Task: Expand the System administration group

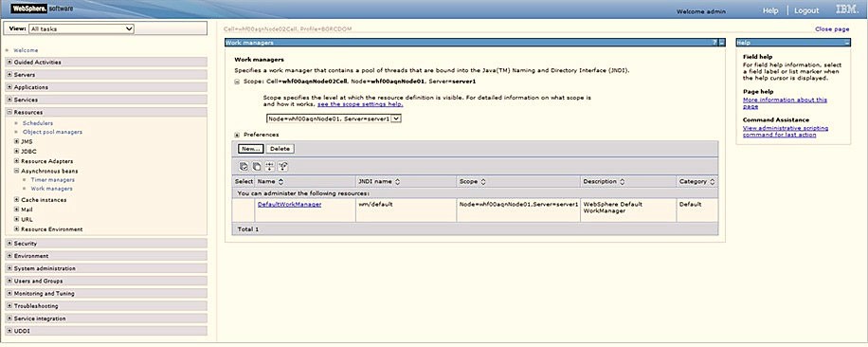Action: [9, 268]
